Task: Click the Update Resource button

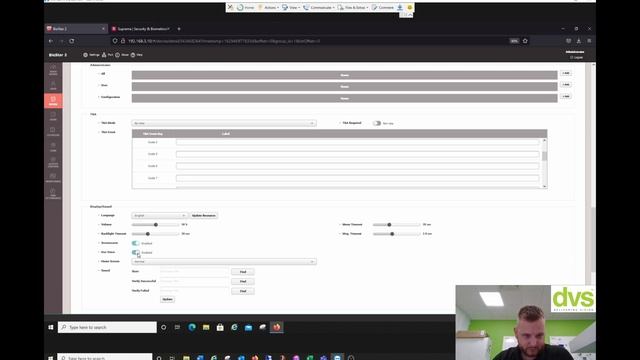Action: [204, 216]
